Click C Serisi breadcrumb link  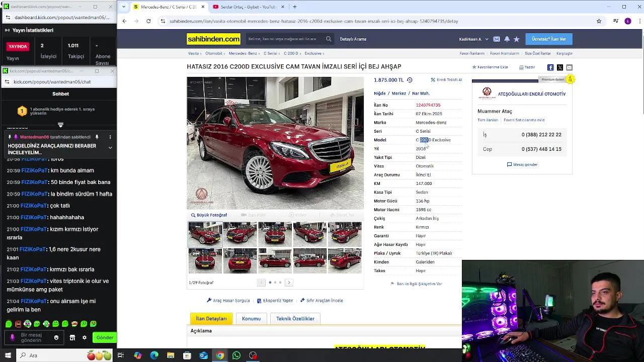click(271, 53)
